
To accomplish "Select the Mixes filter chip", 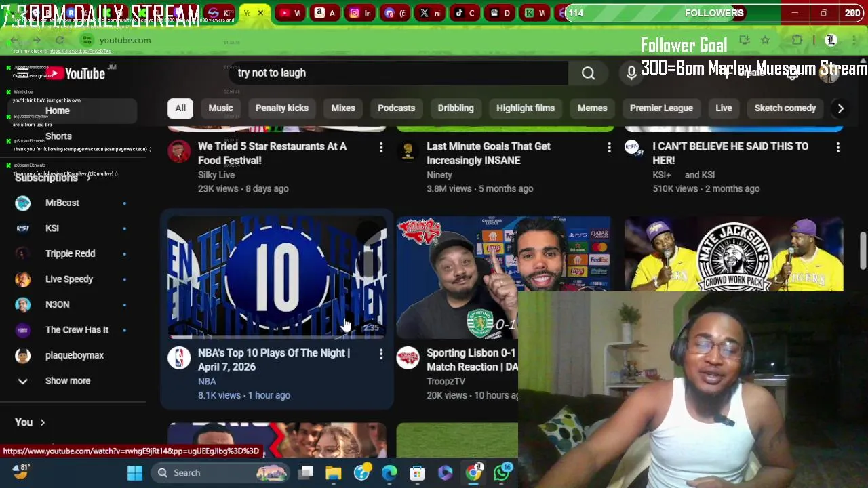I will (343, 108).
